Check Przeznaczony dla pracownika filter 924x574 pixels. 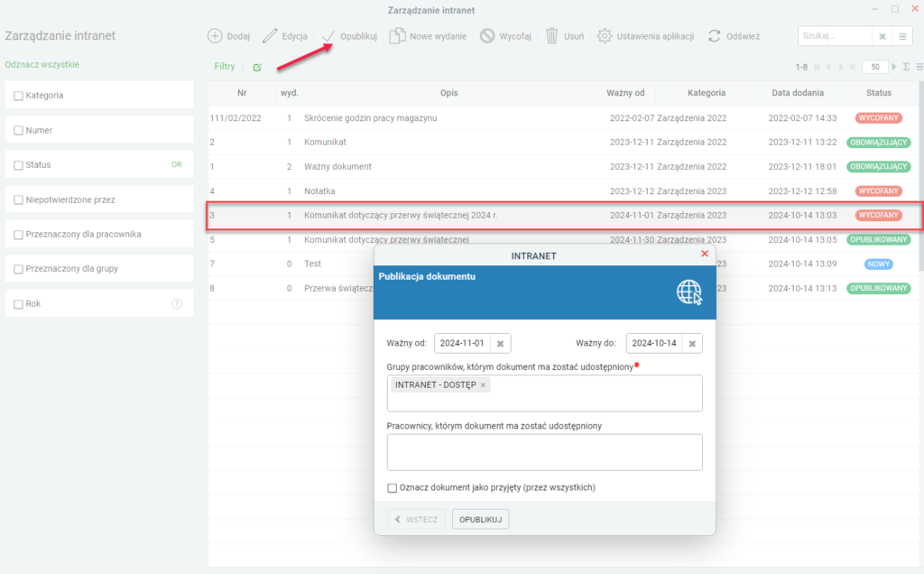[18, 235]
